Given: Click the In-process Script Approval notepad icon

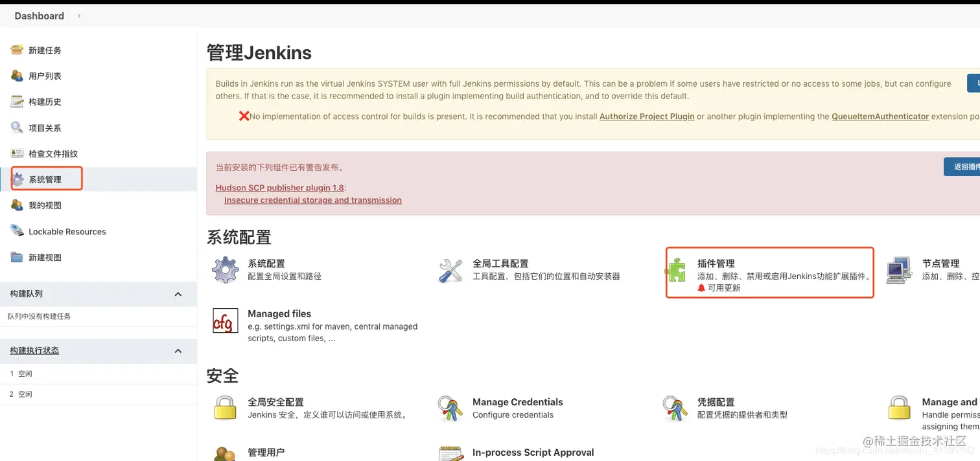Looking at the screenshot, I should 450,454.
